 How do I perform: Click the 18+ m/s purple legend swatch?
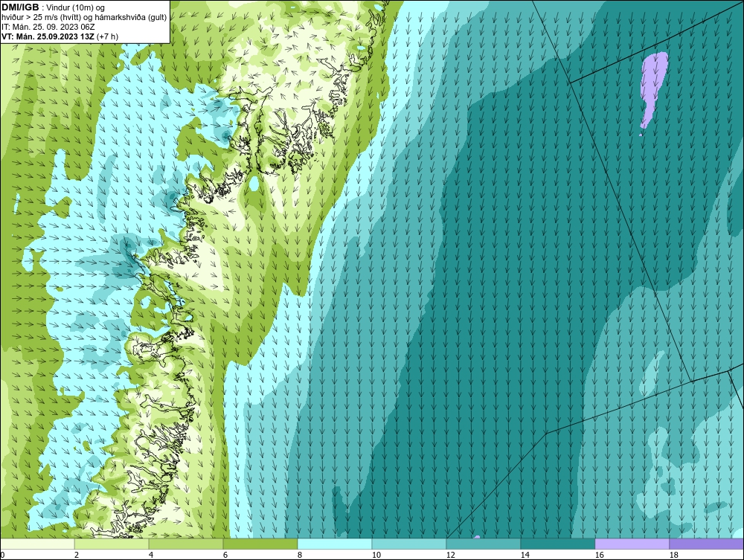[707, 544]
